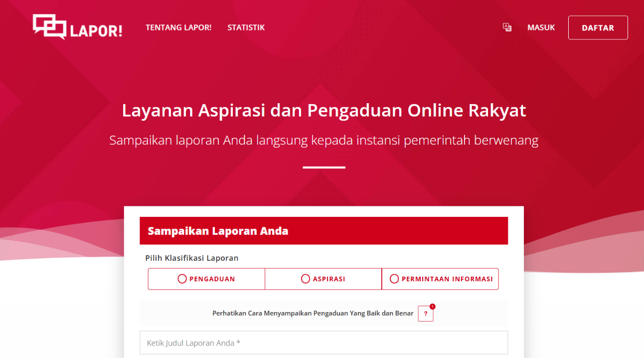Viewport: 644px width, 358px height.
Task: Click the Pilih Klasifikasi Laporan label
Action: click(x=192, y=258)
